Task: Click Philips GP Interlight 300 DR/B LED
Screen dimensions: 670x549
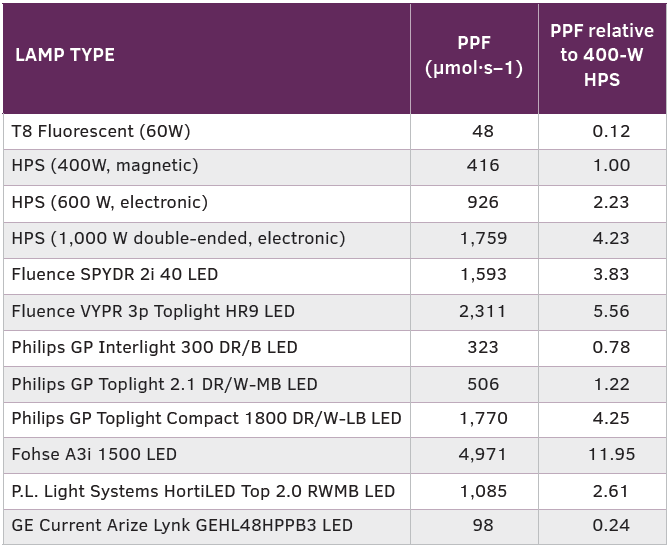Action: click(155, 347)
